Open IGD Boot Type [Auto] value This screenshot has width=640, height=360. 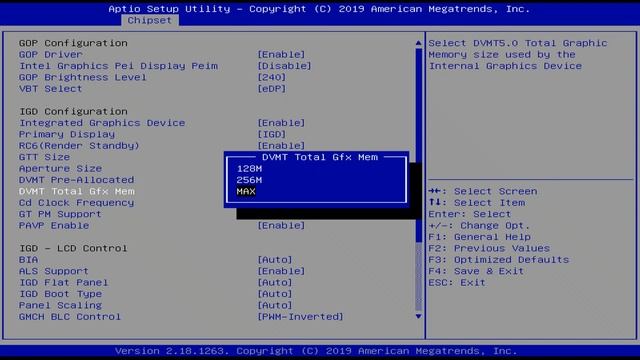pos(275,294)
